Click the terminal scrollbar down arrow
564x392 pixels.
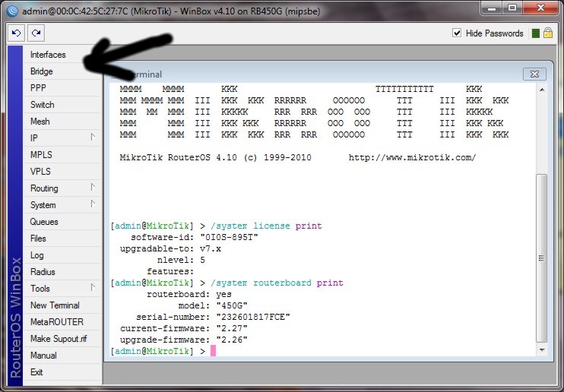point(542,349)
